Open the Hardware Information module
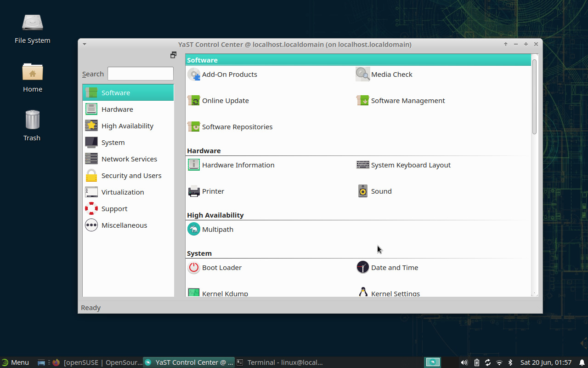Screen dimensions: 588x368 click(238, 165)
